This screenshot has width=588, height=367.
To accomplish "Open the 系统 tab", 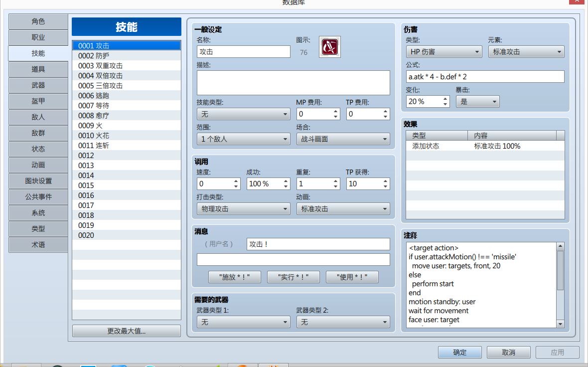I will [38, 213].
